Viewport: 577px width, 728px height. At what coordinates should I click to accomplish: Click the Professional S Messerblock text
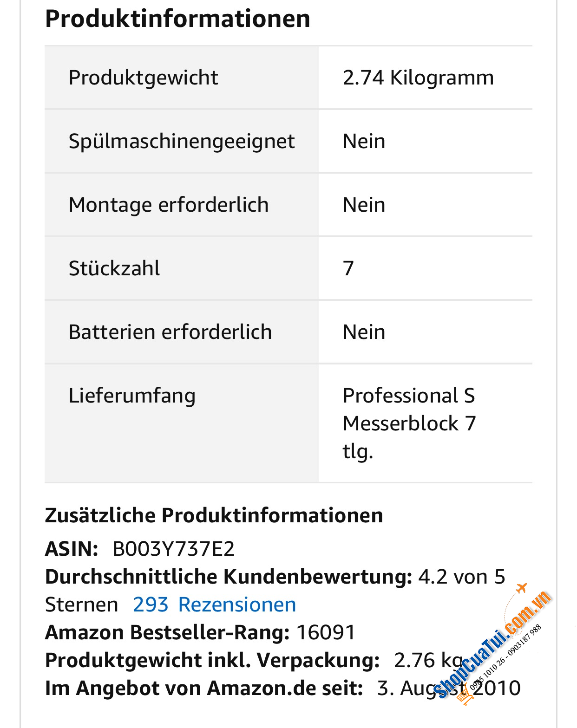pyautogui.click(x=409, y=409)
